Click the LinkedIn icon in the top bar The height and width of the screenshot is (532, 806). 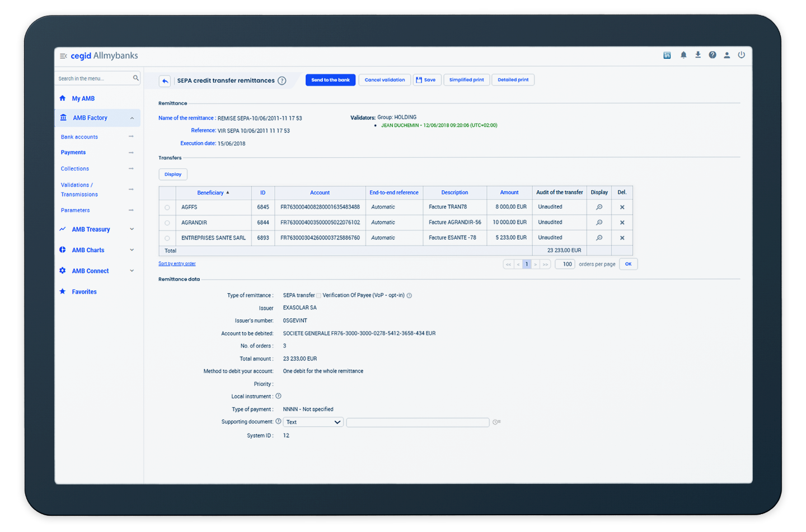(x=667, y=55)
